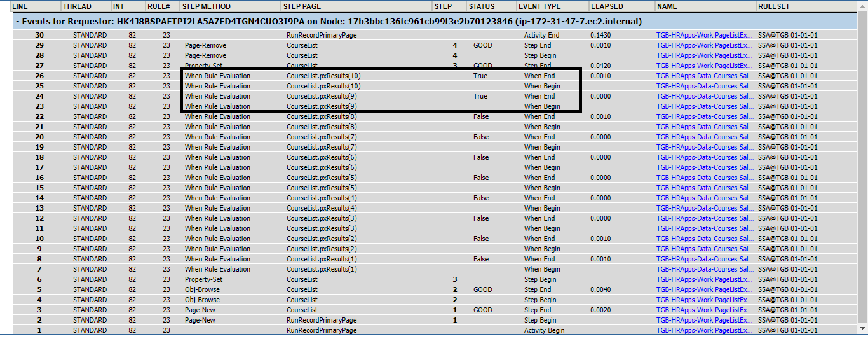Viewport: 868px width, 355px height.
Task: Click the Activity Begin event on line 1
Action: coord(544,330)
